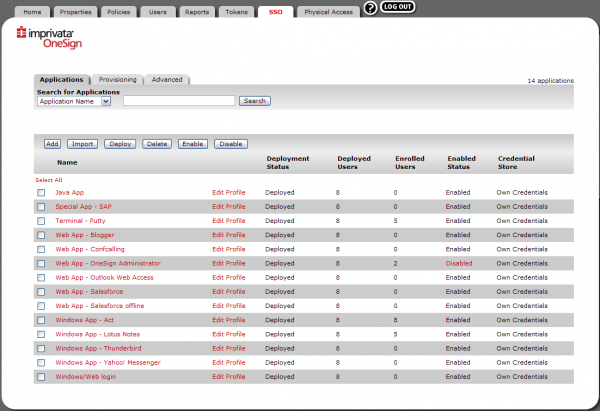Click the Delete button

pyautogui.click(x=157, y=144)
